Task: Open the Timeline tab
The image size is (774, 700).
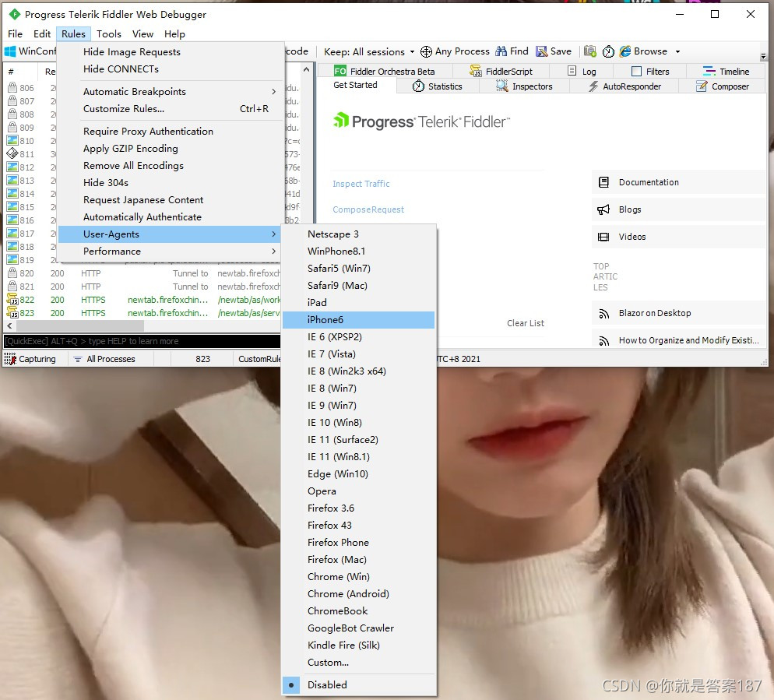Action: click(726, 72)
